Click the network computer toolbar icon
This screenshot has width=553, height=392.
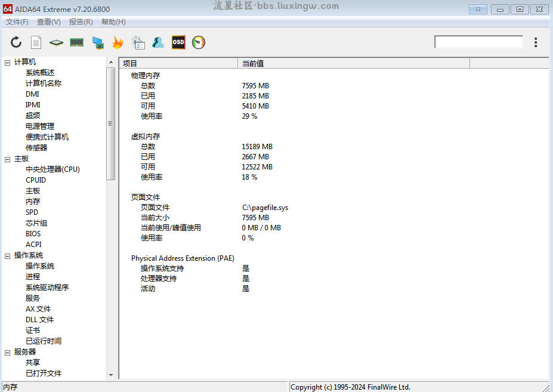(x=98, y=43)
